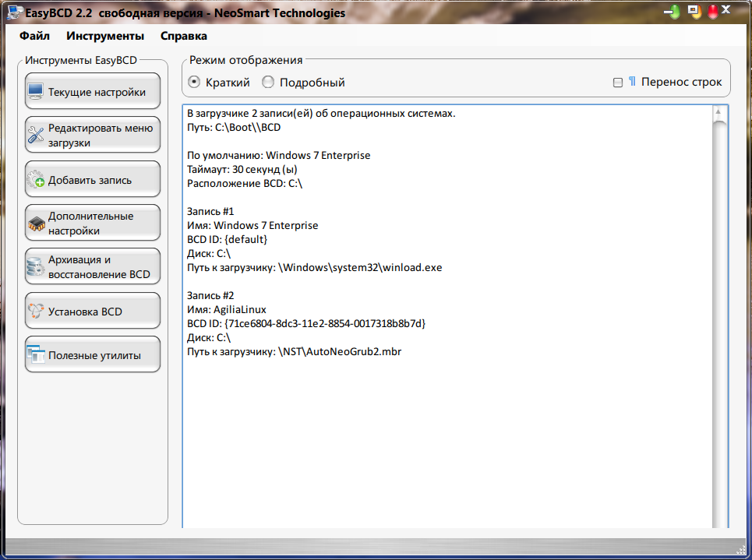The width and height of the screenshot is (752, 560).
Task: Click the vertical scrollbar track in text pane
Action: coord(718,326)
